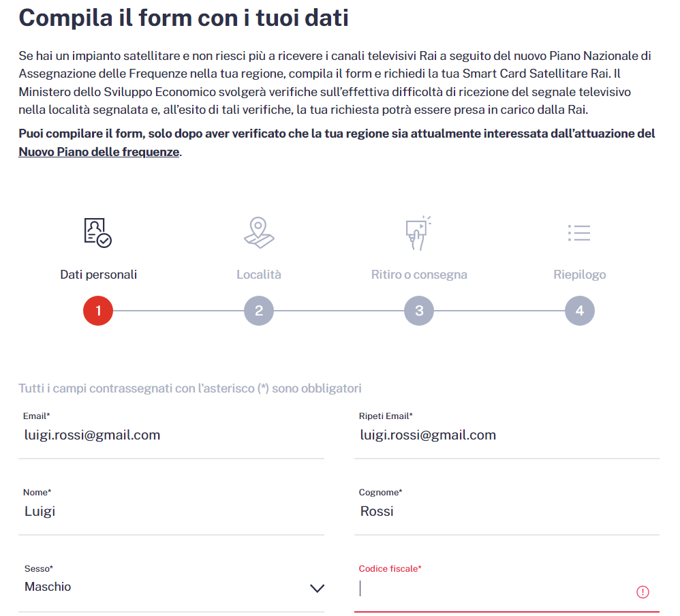Expand Sesso using the chevron arrow
Viewport: 680px width, 616px height.
(317, 588)
